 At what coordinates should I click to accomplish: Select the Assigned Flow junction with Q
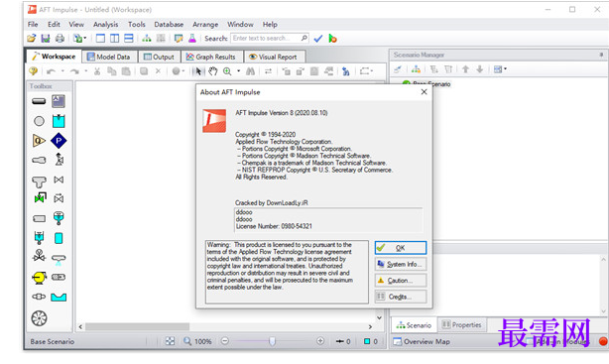click(x=39, y=140)
